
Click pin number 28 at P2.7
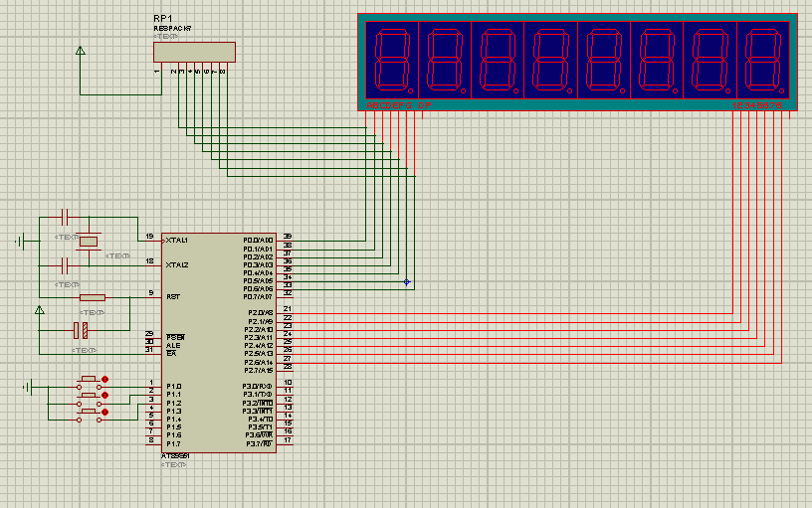288,366
